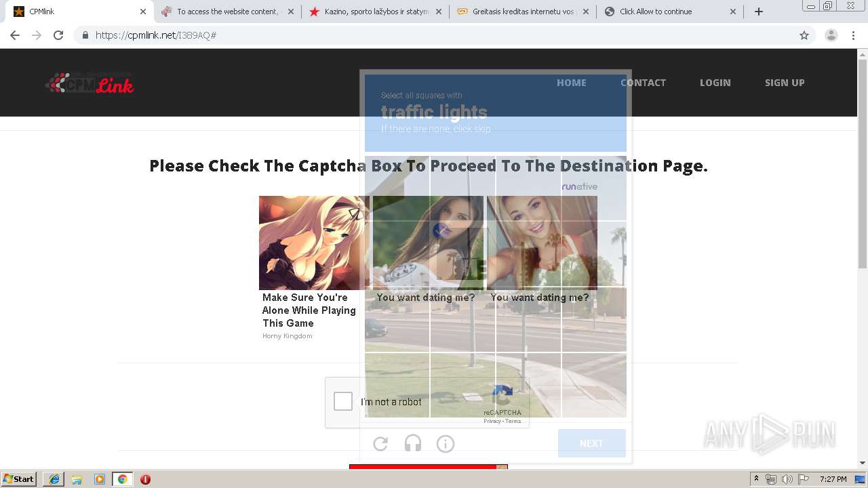Image resolution: width=868 pixels, height=488 pixels.
Task: Click the blonde woman ad thumbnail
Action: [x=542, y=243]
